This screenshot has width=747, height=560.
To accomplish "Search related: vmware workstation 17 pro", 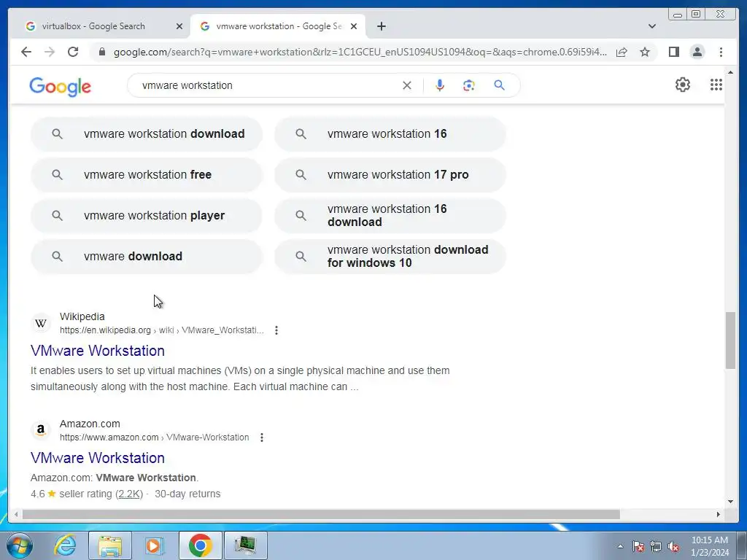I will click(390, 175).
